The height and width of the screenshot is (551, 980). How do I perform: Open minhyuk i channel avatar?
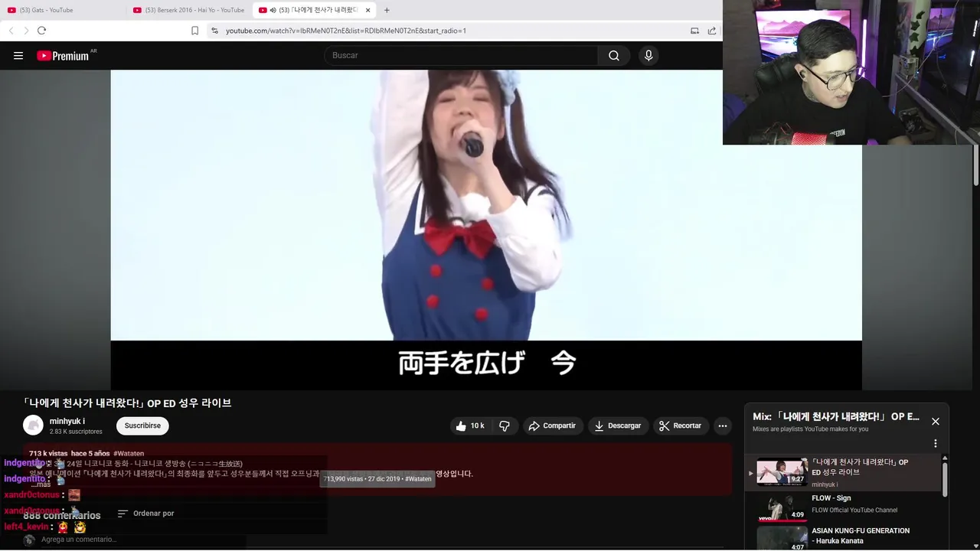click(33, 425)
